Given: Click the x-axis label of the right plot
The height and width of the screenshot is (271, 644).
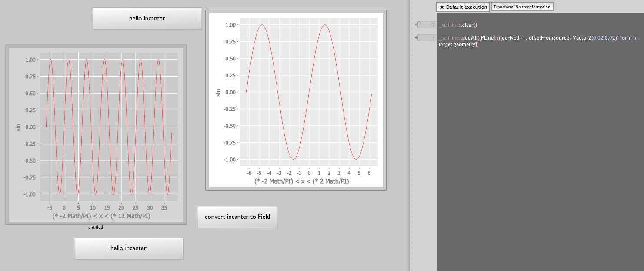Looking at the screenshot, I should coord(301,181).
